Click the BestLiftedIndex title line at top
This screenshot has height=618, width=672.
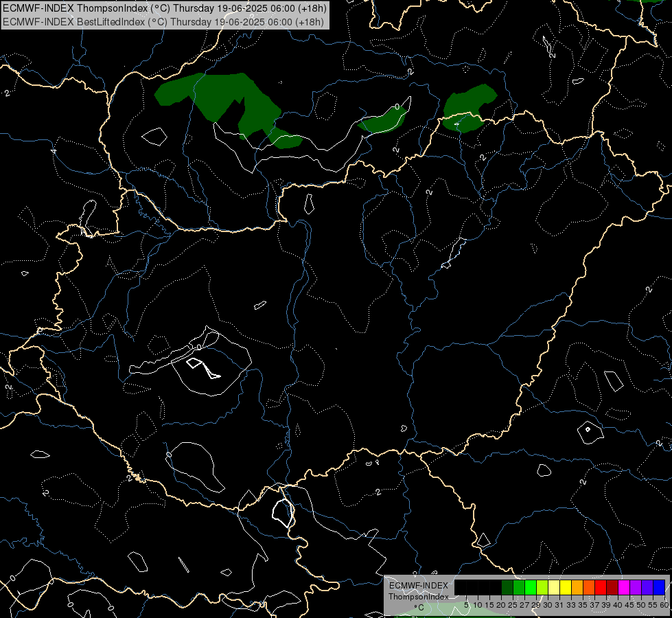(x=163, y=22)
